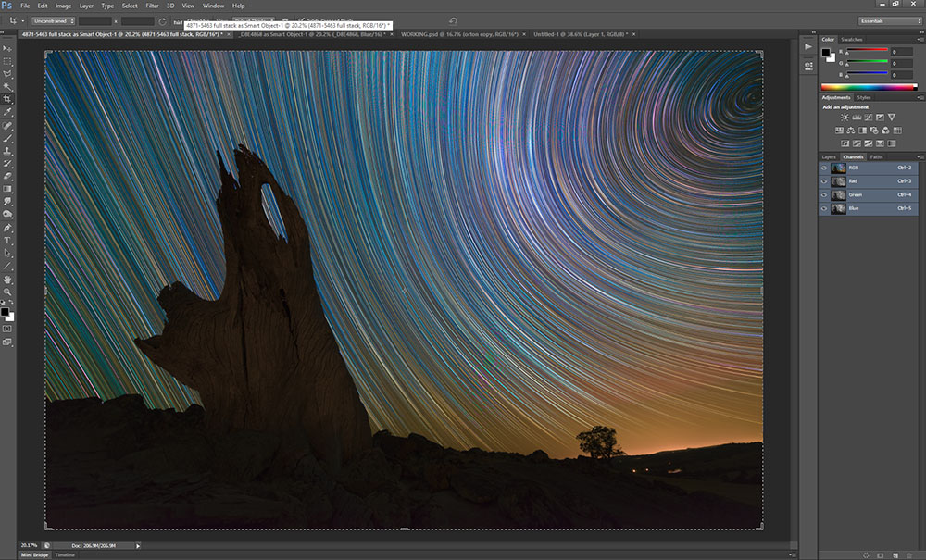The image size is (926, 560).
Task: Hide the Red channel
Action: pyautogui.click(x=824, y=181)
